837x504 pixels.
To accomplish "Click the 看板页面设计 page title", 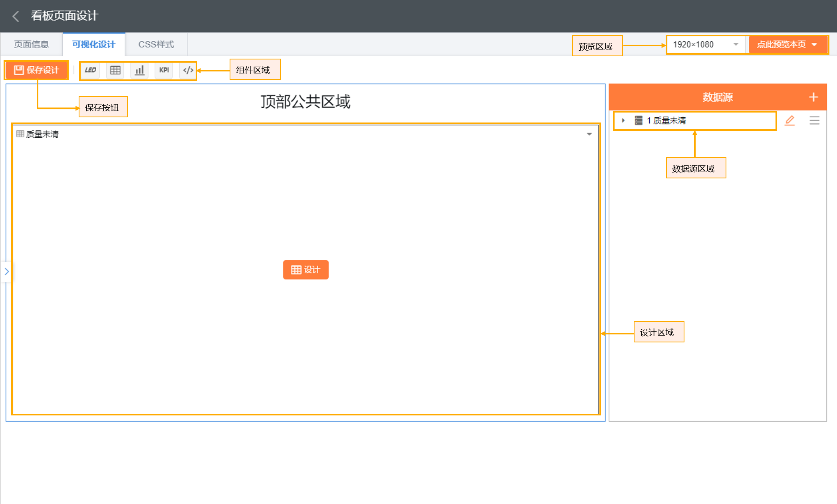I will click(x=65, y=16).
